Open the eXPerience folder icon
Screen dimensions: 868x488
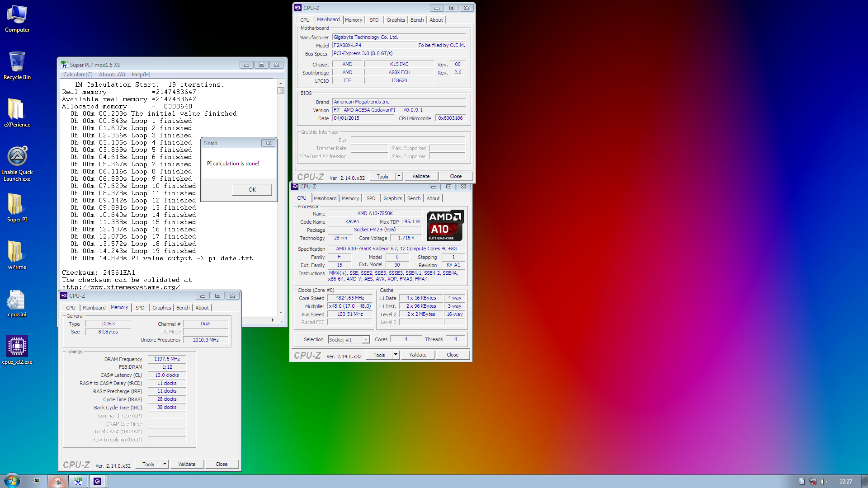[17, 113]
